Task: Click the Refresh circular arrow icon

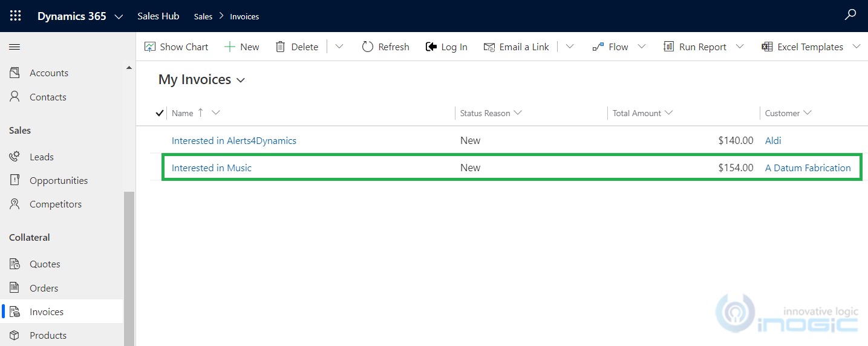Action: pyautogui.click(x=367, y=47)
